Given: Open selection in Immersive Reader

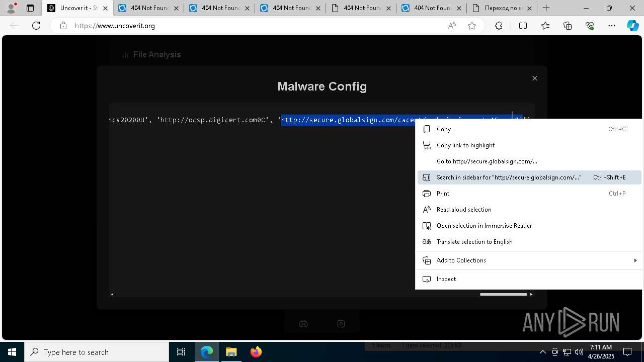Looking at the screenshot, I should pos(529,226).
